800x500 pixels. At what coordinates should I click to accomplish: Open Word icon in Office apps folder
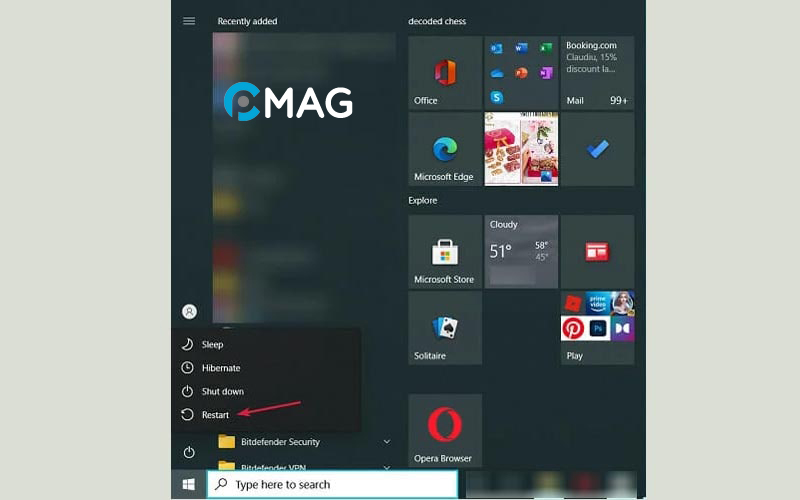(521, 48)
